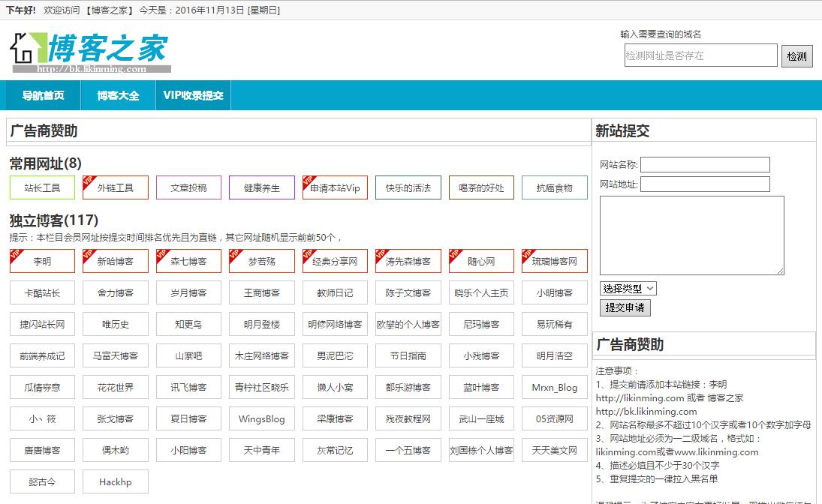The height and width of the screenshot is (504, 822).
Task: Click the 网站名称 input field
Action: coord(705,165)
